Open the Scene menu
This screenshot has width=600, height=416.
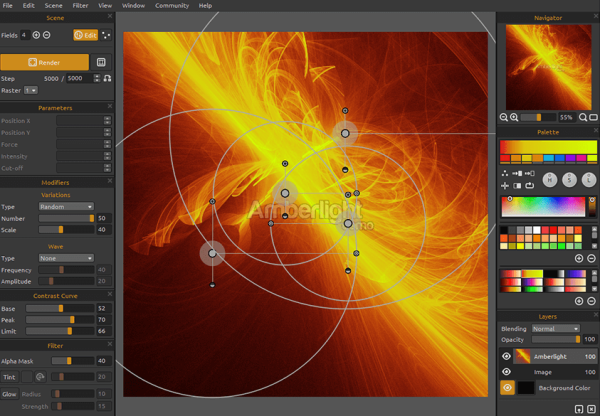pyautogui.click(x=53, y=5)
